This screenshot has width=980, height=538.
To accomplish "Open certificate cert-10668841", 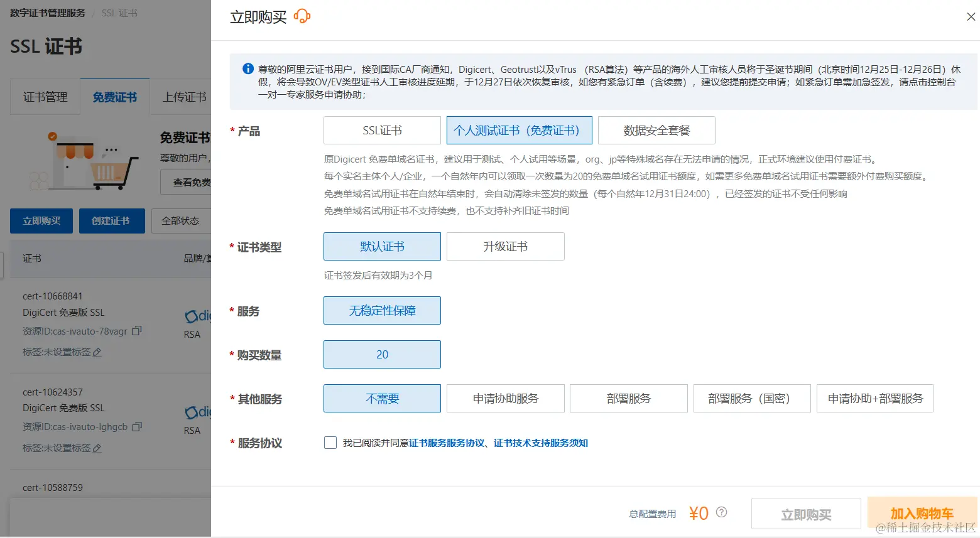I will [53, 296].
